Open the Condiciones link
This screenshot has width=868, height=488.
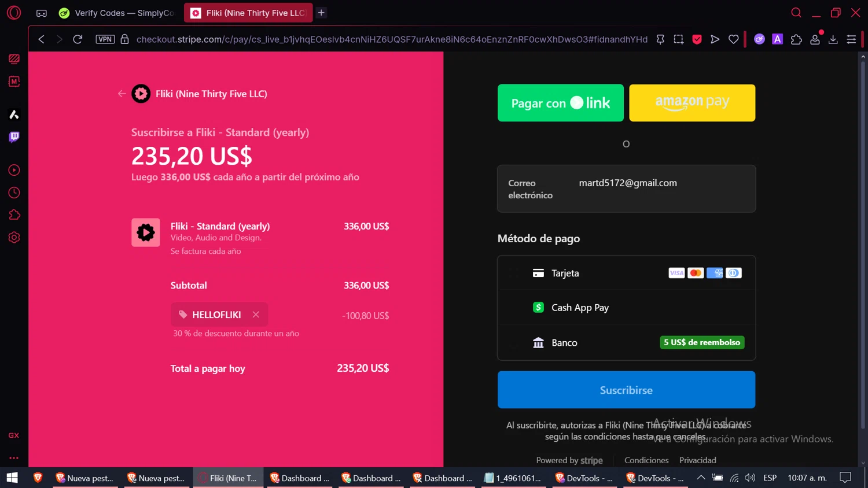(646, 460)
